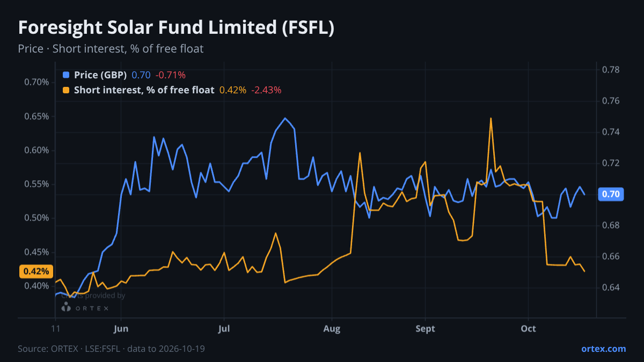
Task: Click the 0.55% left axis tick label
Action: 36,184
